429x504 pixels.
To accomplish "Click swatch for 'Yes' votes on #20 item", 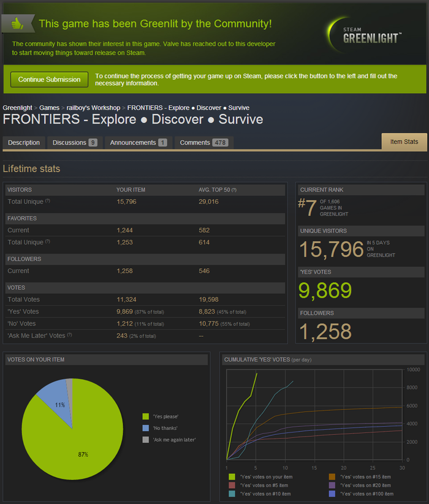I will 332,485.
